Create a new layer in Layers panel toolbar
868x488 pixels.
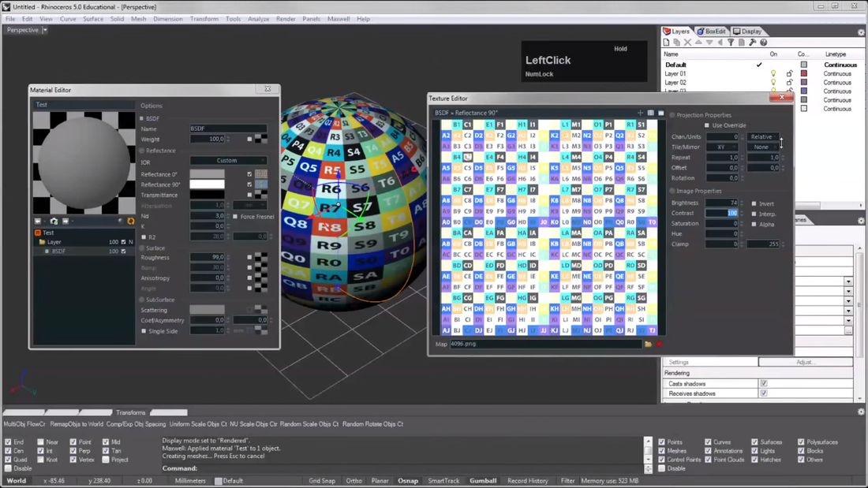(x=667, y=43)
